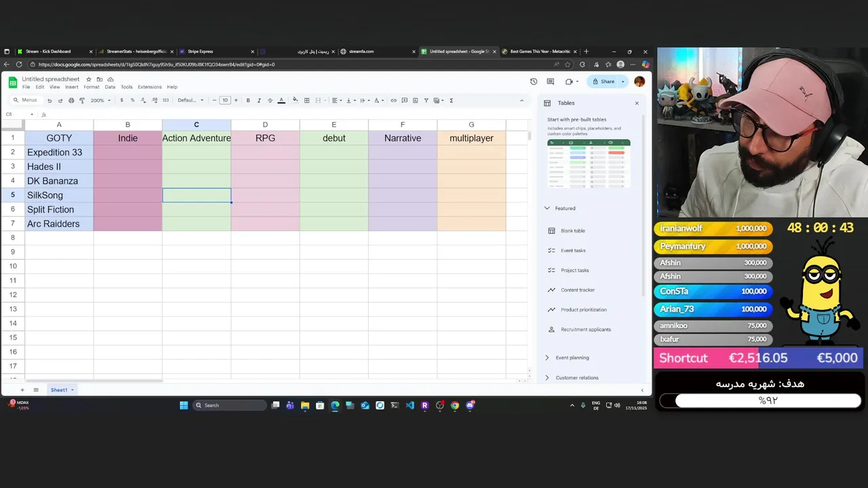This screenshot has width=868, height=488.
Task: Increase font size plus button
Action: click(x=236, y=100)
